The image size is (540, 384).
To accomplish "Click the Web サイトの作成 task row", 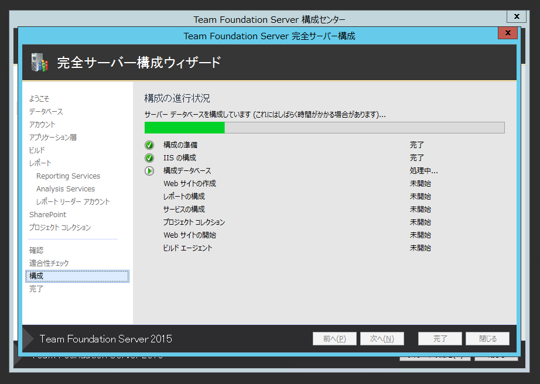I will [297, 184].
